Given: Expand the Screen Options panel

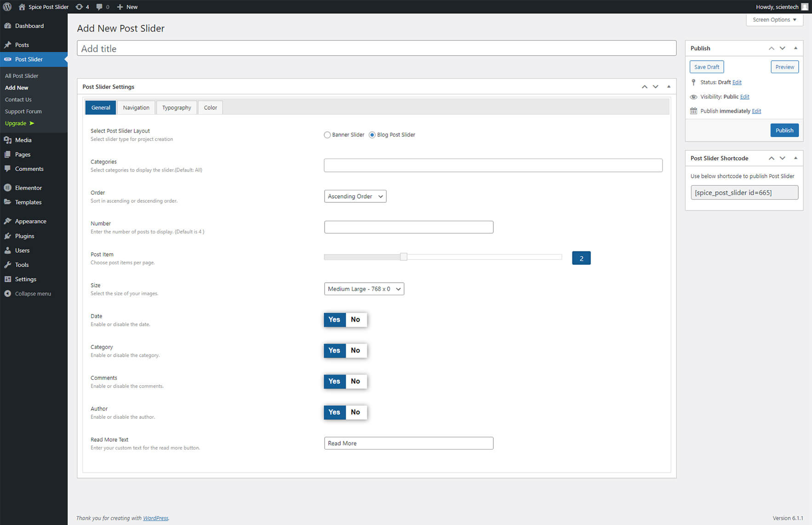Looking at the screenshot, I should 774,20.
